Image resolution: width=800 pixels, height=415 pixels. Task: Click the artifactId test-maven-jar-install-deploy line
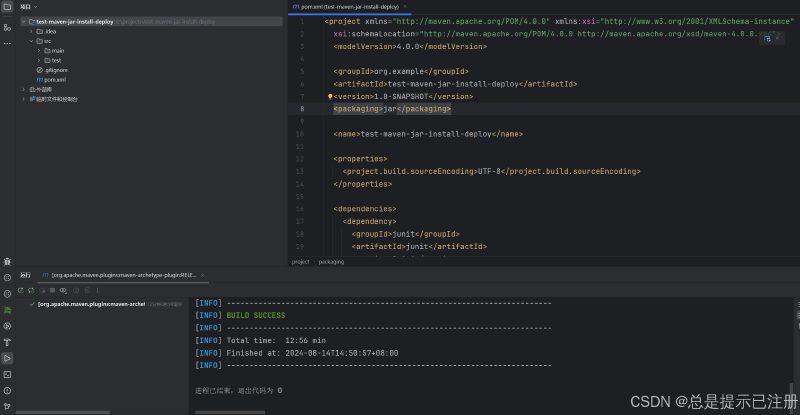tap(455, 84)
